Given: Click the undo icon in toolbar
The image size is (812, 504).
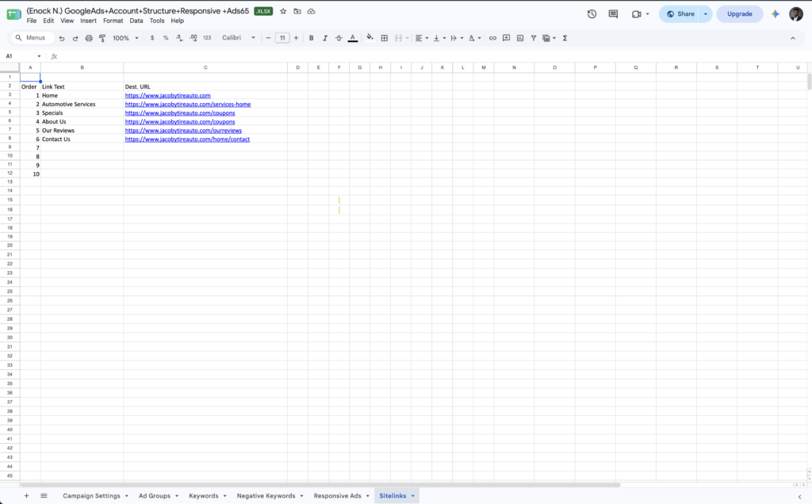Looking at the screenshot, I should coord(62,38).
